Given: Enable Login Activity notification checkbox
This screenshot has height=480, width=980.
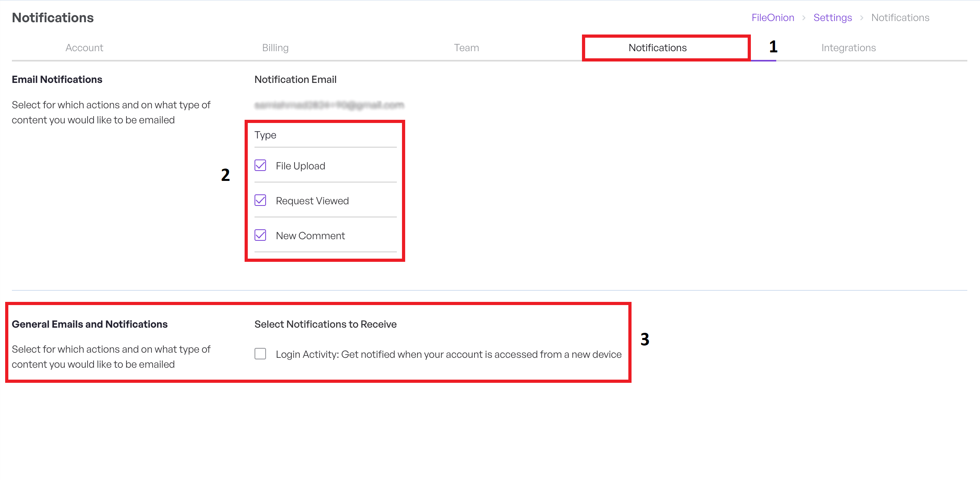Looking at the screenshot, I should [x=260, y=354].
